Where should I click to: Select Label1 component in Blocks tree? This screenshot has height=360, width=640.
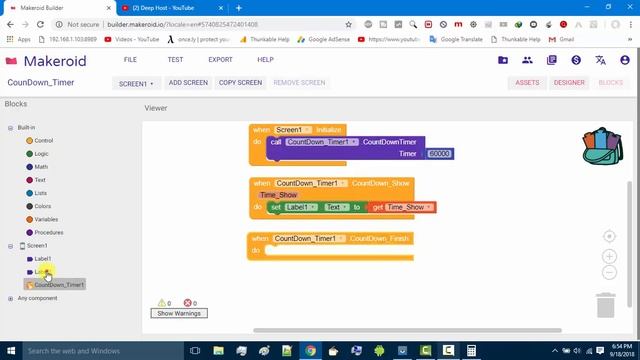coord(39,259)
